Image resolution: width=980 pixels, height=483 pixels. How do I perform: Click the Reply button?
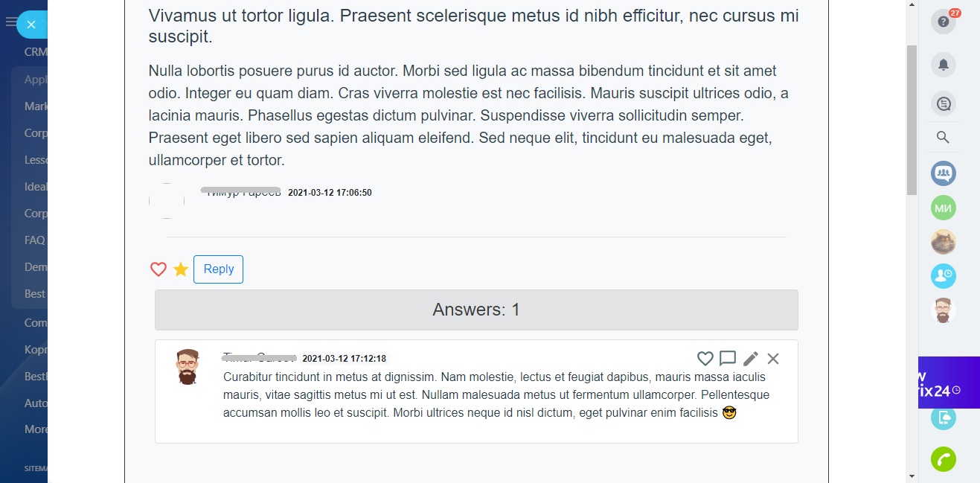(218, 269)
